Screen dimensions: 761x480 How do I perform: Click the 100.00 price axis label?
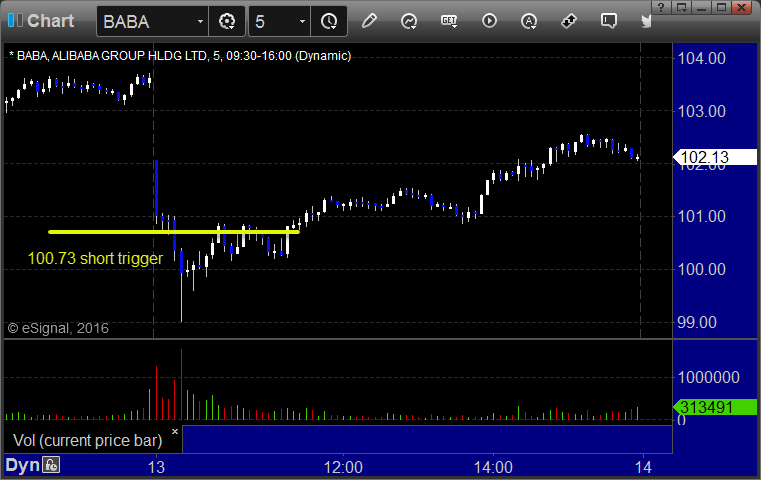701,269
